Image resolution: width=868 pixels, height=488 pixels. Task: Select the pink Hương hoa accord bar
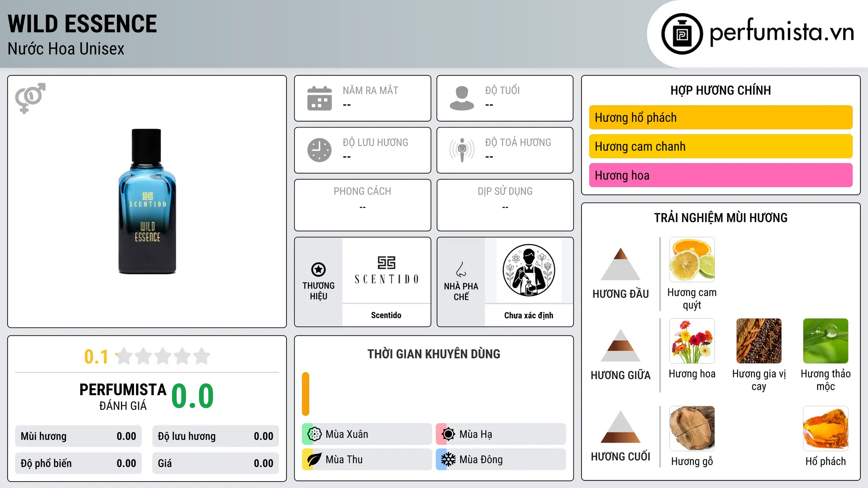click(721, 175)
